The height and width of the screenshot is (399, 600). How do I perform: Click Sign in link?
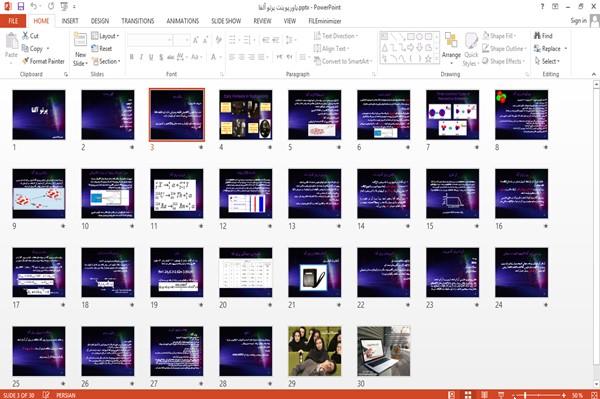click(x=578, y=21)
